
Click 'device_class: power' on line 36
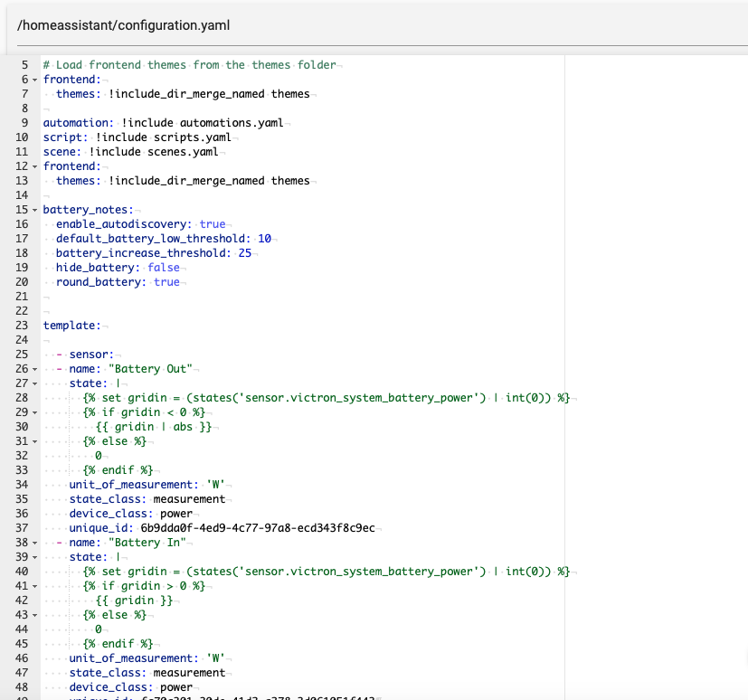(x=131, y=514)
